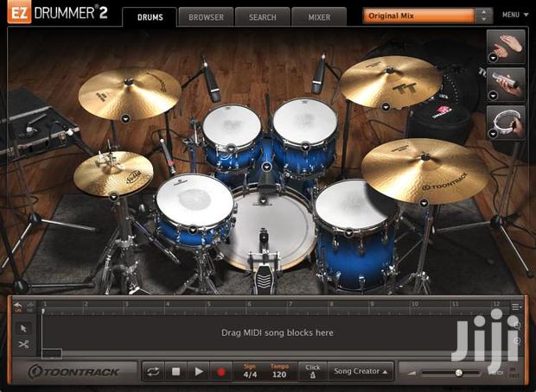536x392 pixels.
Task: Click the timeline zoom in magnifier
Action: [x=517, y=326]
